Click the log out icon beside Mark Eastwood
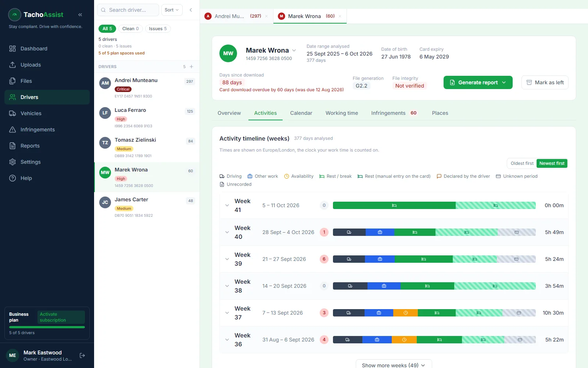 [82, 355]
